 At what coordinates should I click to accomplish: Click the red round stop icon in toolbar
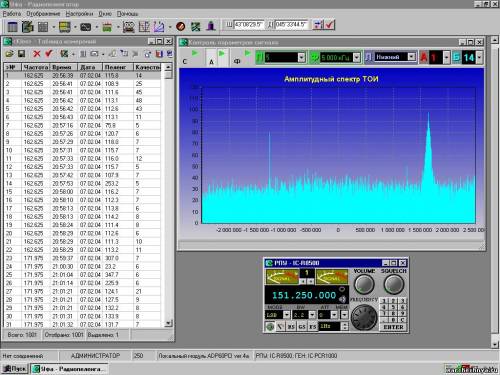click(x=181, y=26)
